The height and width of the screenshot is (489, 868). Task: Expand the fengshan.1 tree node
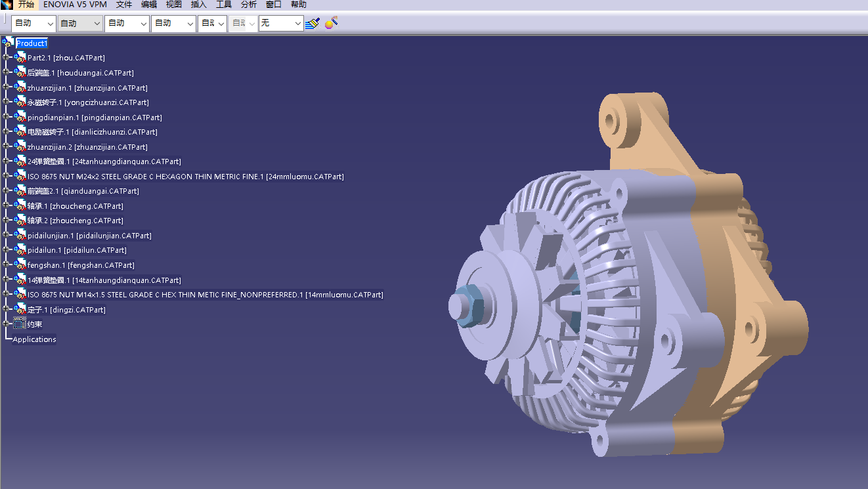(x=6, y=265)
